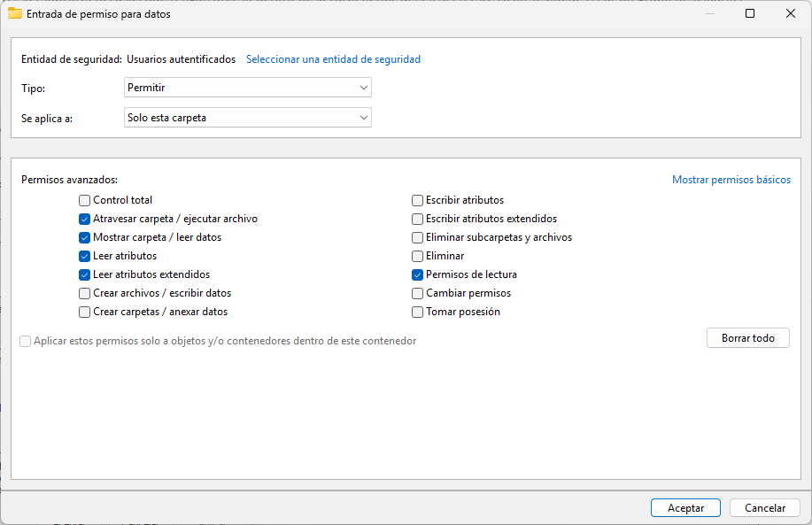
Task: Open the Se aplica a dropdown
Action: click(247, 117)
